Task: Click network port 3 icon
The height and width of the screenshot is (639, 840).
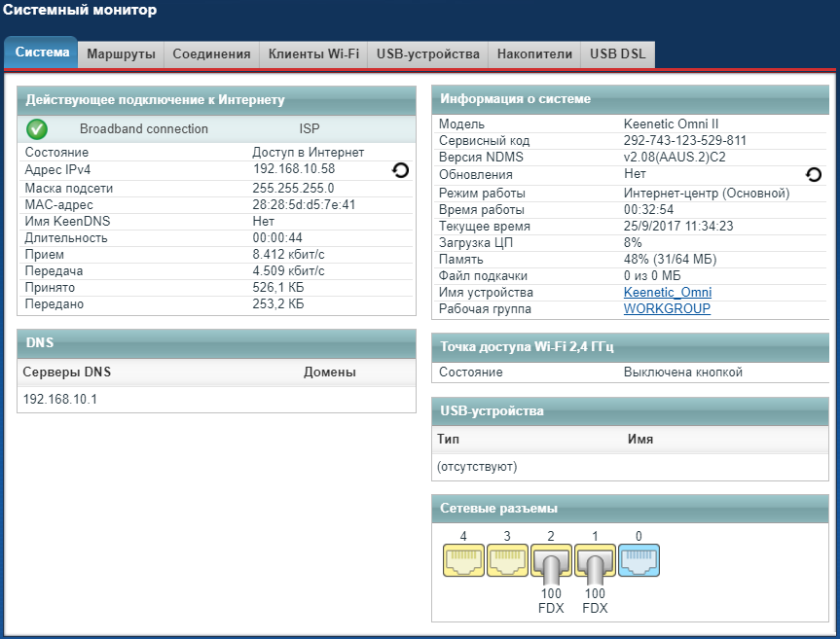Action: pos(505,558)
